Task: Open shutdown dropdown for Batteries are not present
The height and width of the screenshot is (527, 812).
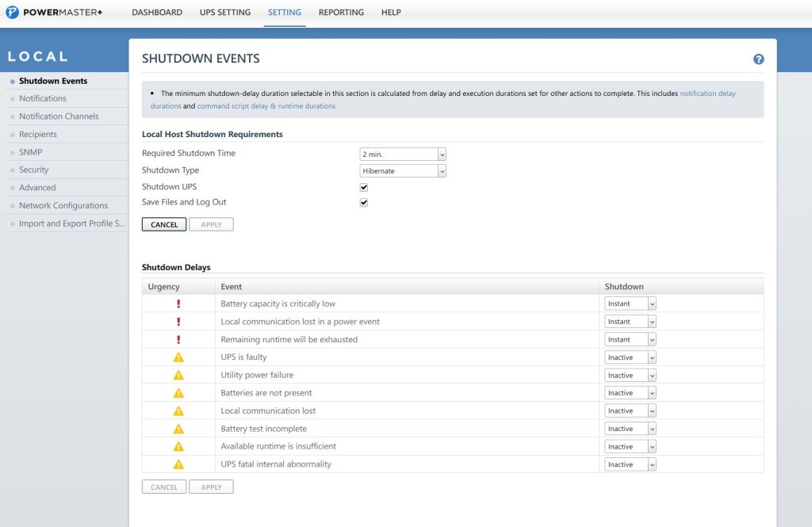Action: [630, 393]
